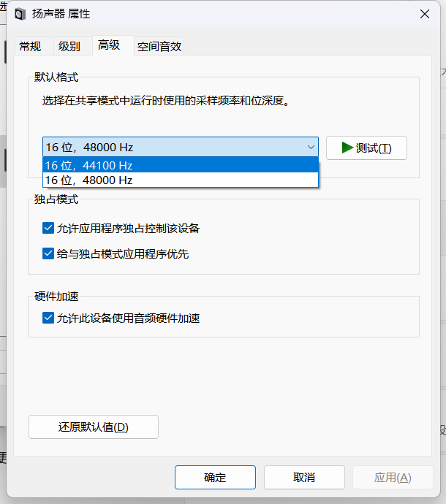The height and width of the screenshot is (504, 446).
Task: Select the 高级 tab
Action: coord(109,45)
